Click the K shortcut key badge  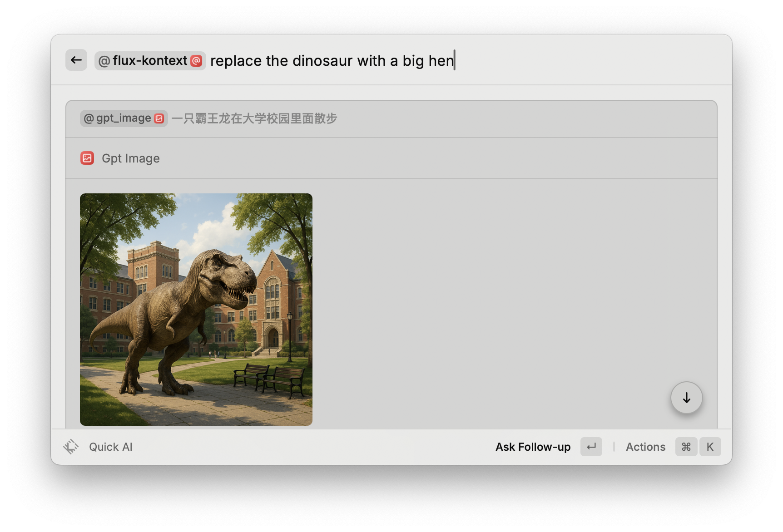(x=710, y=447)
